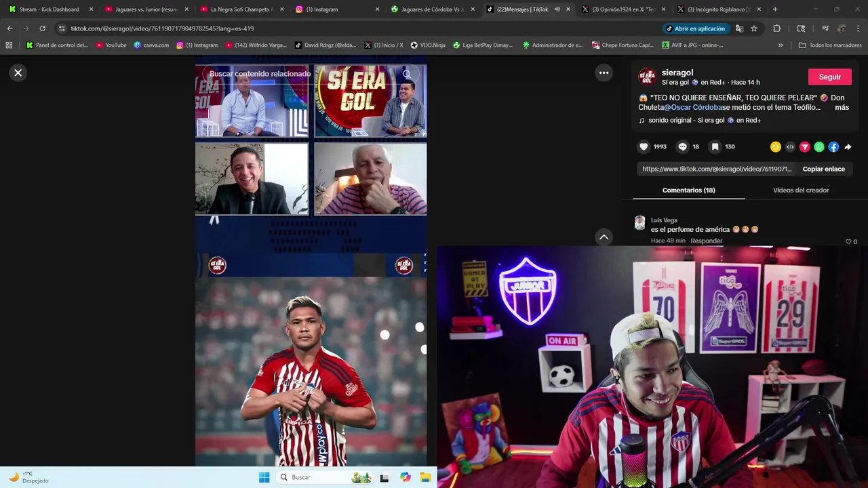This screenshot has height=488, width=868.
Task: Reply to Luis Vega's comment
Action: pos(707,241)
